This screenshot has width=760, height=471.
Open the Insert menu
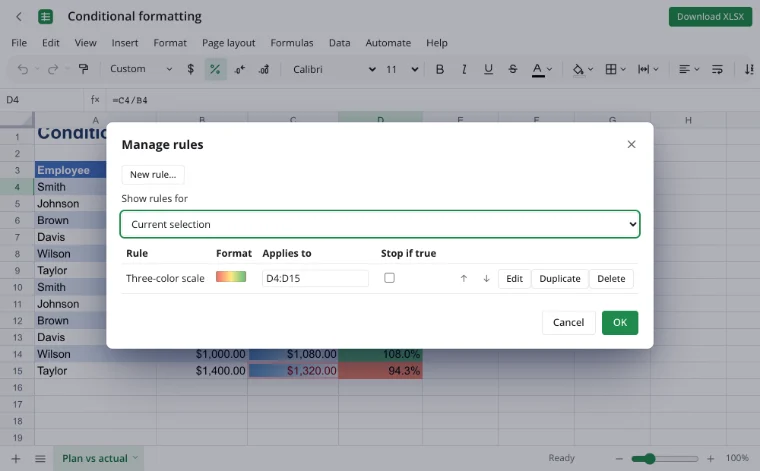click(125, 43)
